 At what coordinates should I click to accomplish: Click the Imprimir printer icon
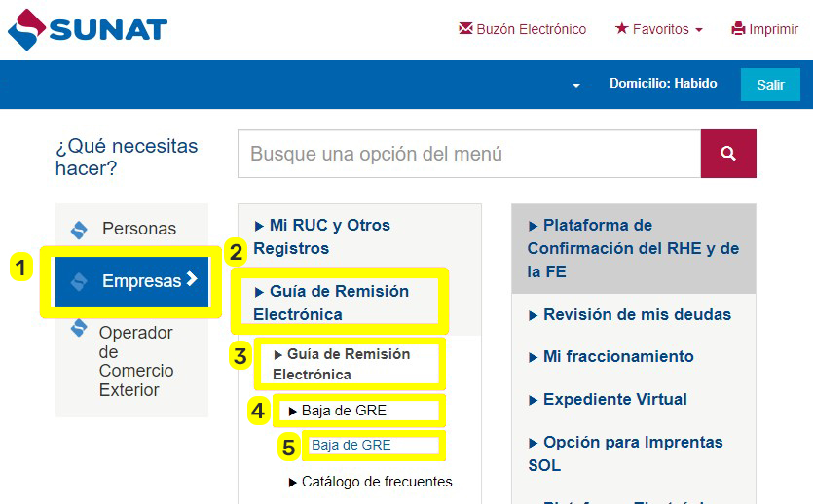point(738,28)
